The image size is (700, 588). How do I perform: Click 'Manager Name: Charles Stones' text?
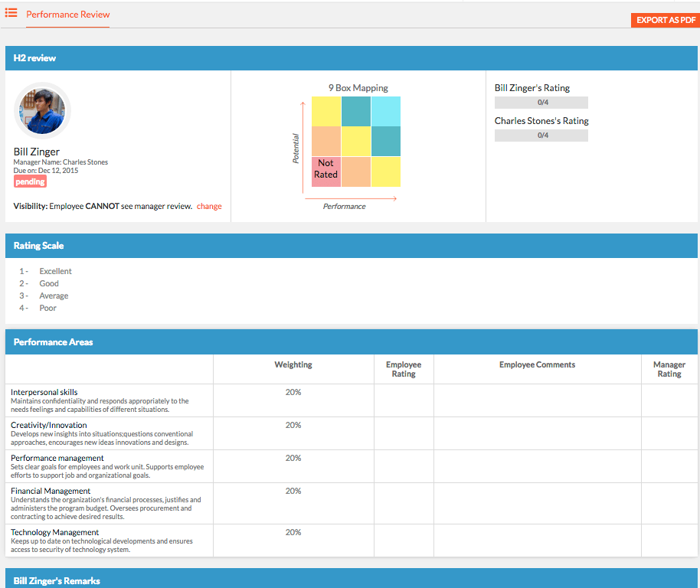point(61,162)
